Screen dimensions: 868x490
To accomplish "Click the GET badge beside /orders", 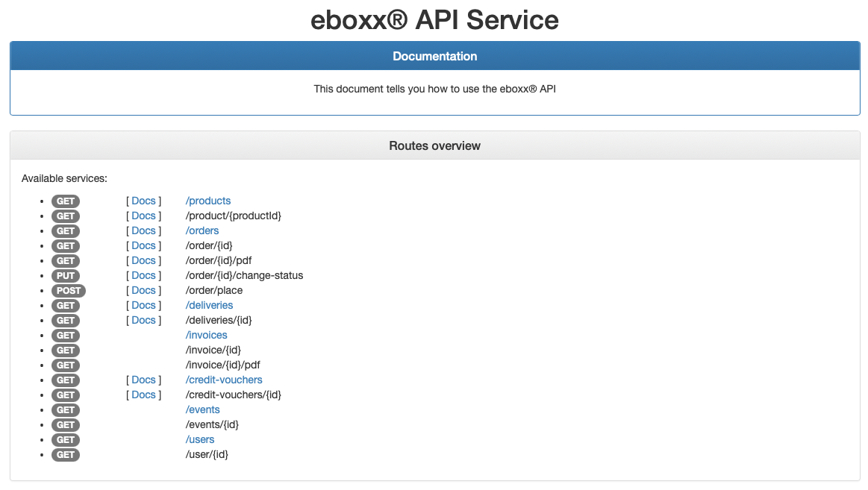I will (66, 231).
